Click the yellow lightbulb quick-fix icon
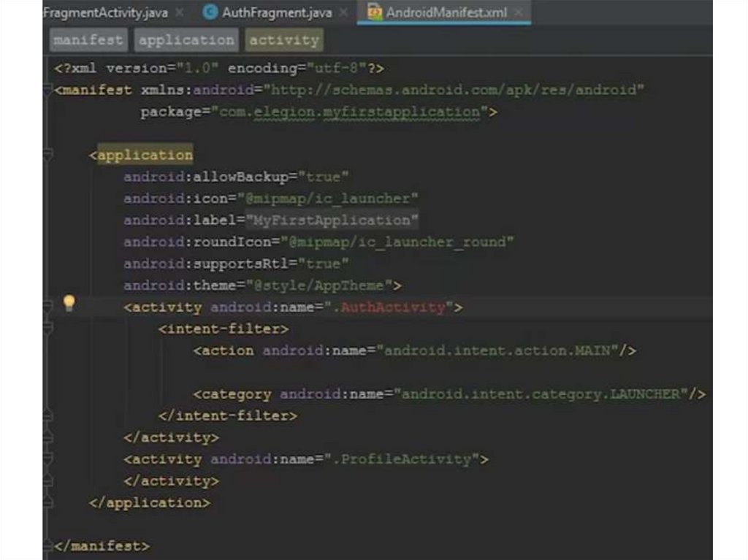 point(69,304)
